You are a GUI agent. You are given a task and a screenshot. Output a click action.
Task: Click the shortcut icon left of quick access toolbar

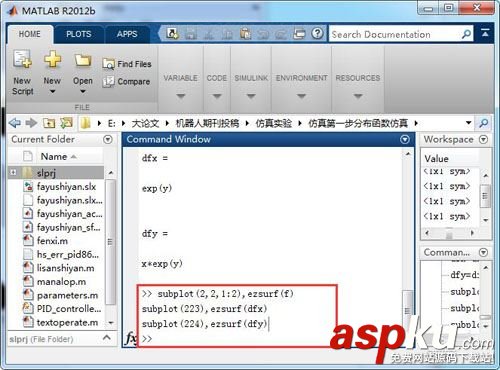click(172, 33)
